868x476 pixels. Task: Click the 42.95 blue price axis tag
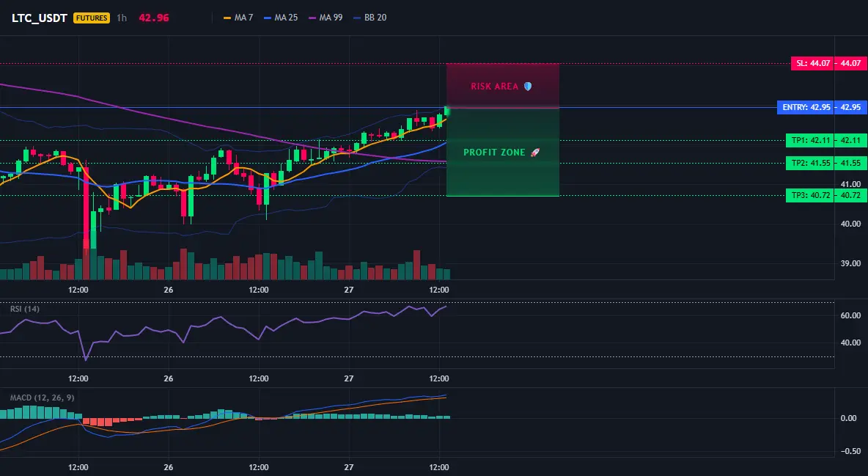[x=851, y=107]
